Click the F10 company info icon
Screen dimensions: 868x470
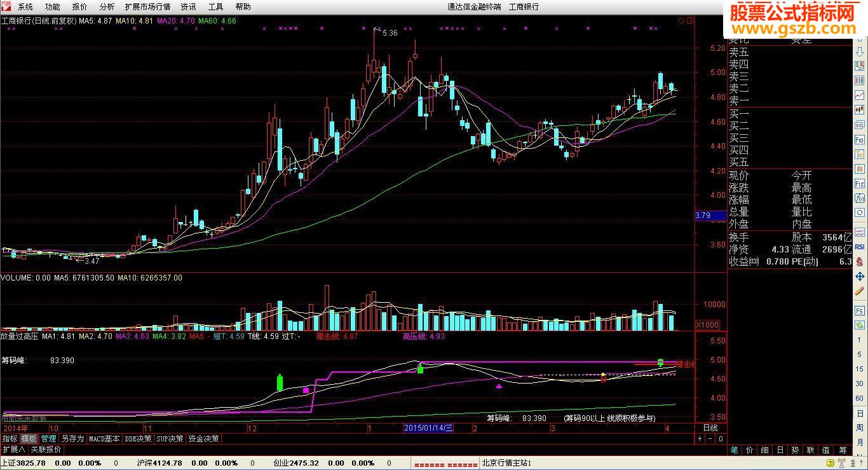point(860,139)
